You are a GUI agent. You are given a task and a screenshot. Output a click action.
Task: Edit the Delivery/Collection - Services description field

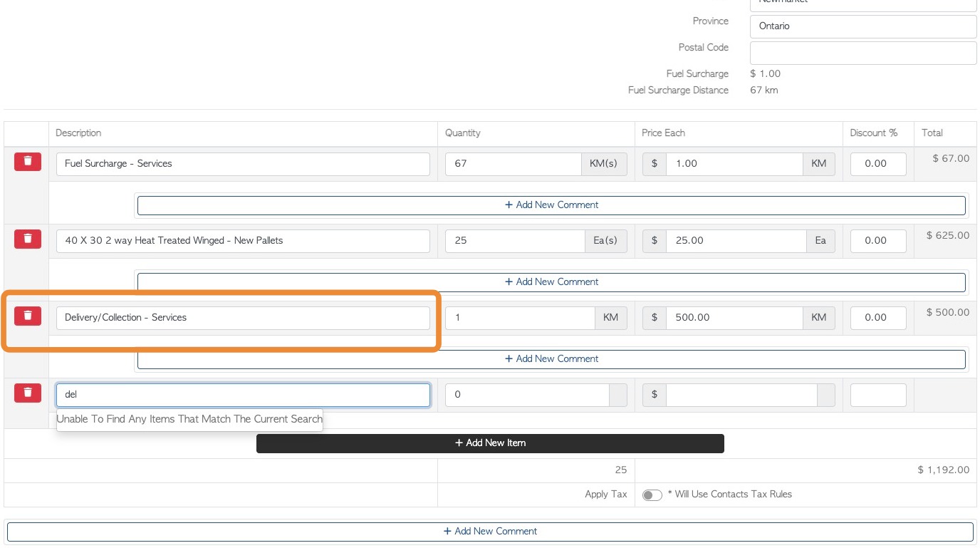coord(243,318)
